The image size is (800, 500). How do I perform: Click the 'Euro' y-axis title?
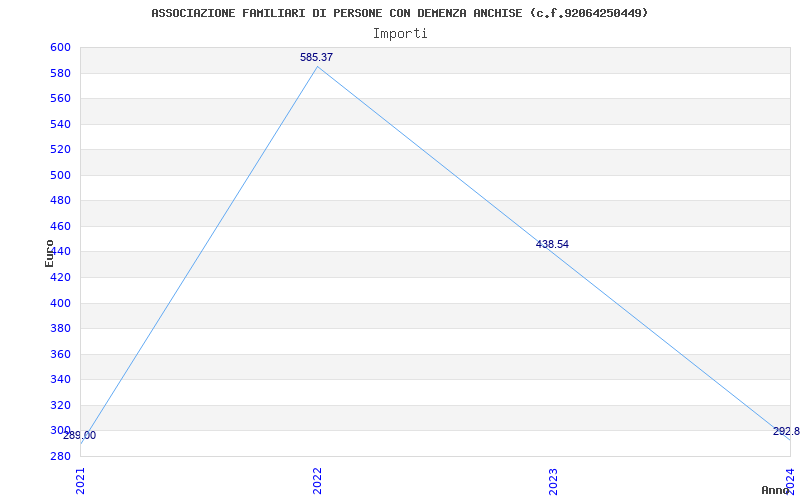click(x=49, y=253)
